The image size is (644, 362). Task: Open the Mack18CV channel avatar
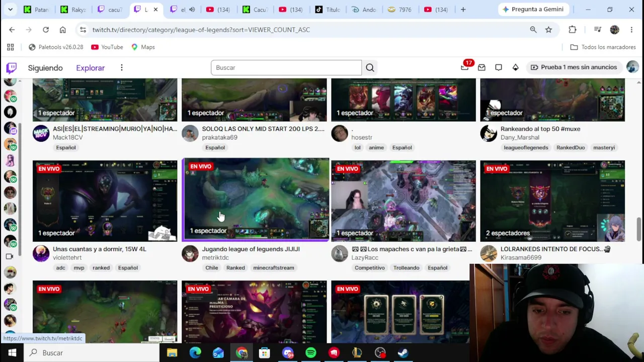41,134
